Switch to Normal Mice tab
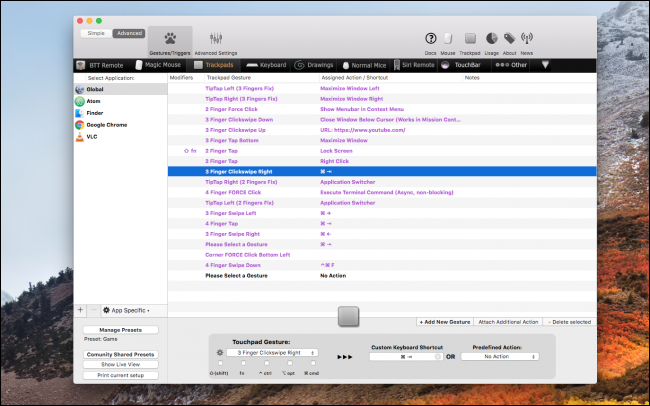The image size is (650, 406). [x=364, y=65]
